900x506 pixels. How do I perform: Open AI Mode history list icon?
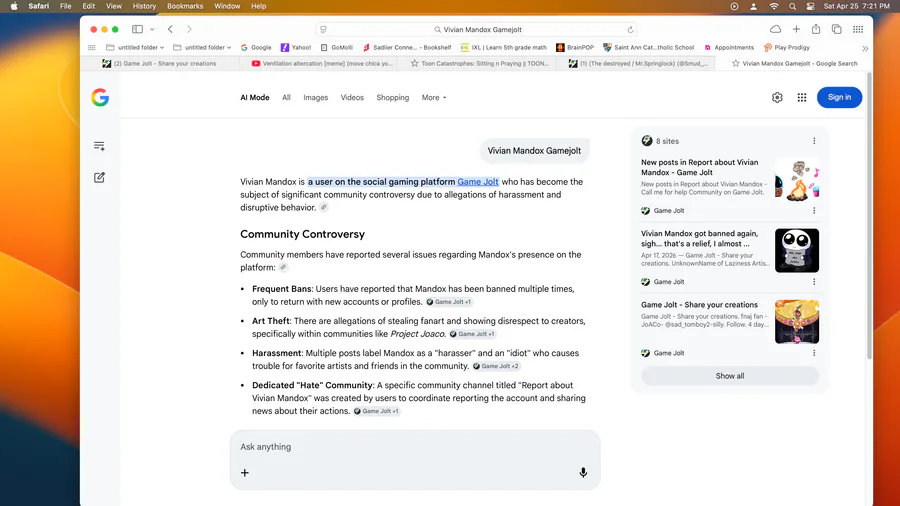click(x=100, y=146)
